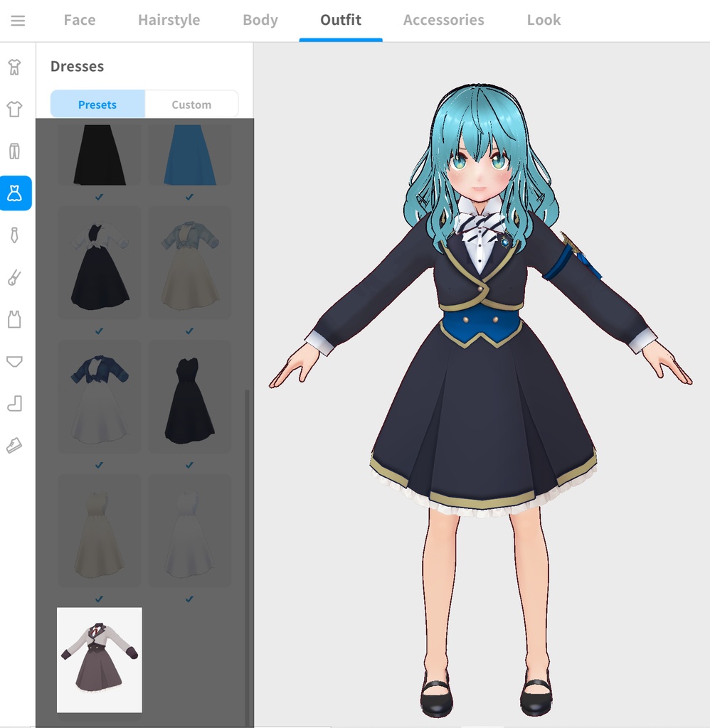Select the brush-shaped category icon in the sidebar
The image size is (710, 728).
(x=16, y=277)
